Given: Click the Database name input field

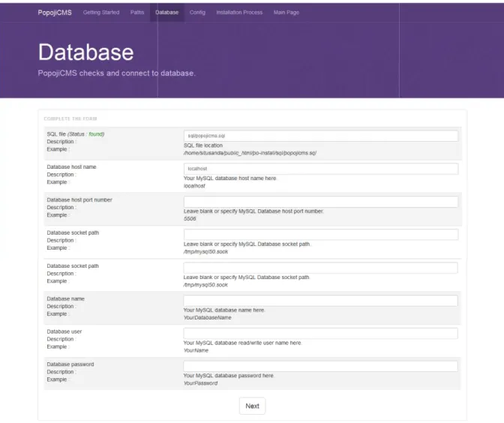Looking at the screenshot, I should click(x=320, y=301).
